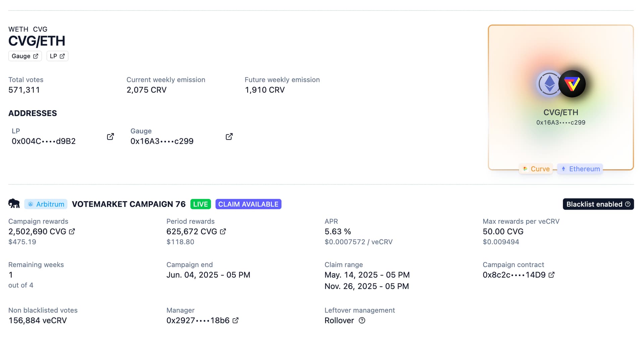644x338 pixels.
Task: Click the card's gauge address 0x16A3····c299
Action: click(560, 123)
